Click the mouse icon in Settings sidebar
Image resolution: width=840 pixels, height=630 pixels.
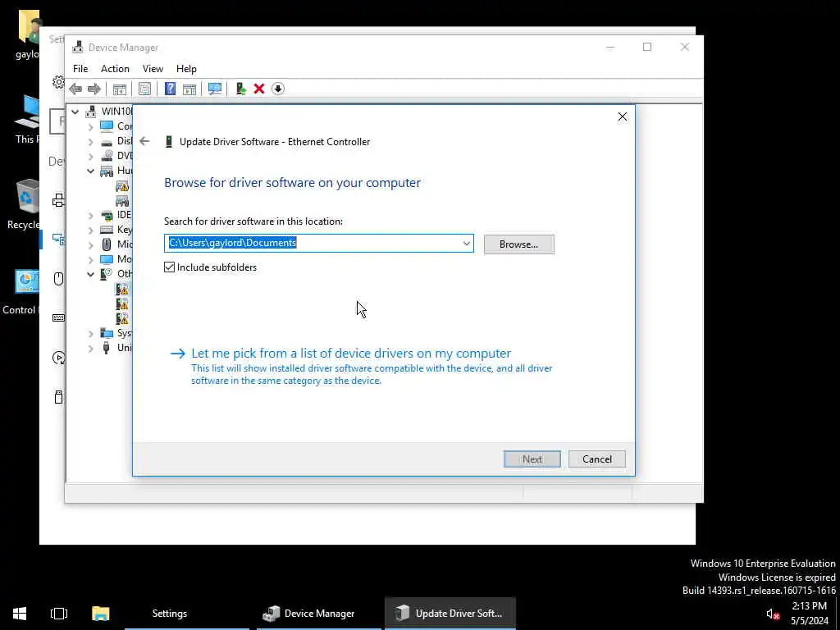58,279
